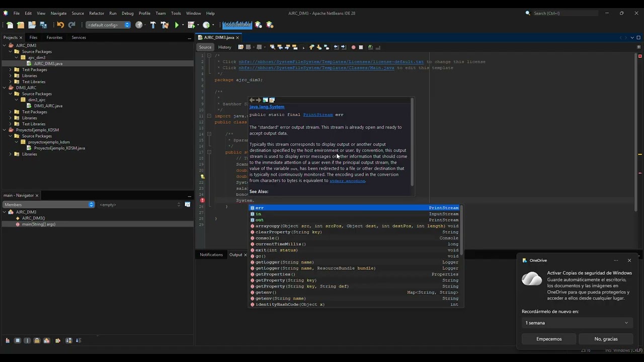Screen dimensions: 644x362
Task: Open the Tools menu
Action: click(176, 13)
